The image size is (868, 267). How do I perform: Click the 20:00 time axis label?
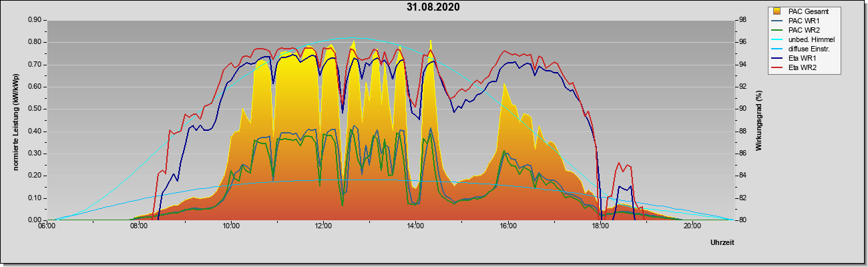coord(692,225)
